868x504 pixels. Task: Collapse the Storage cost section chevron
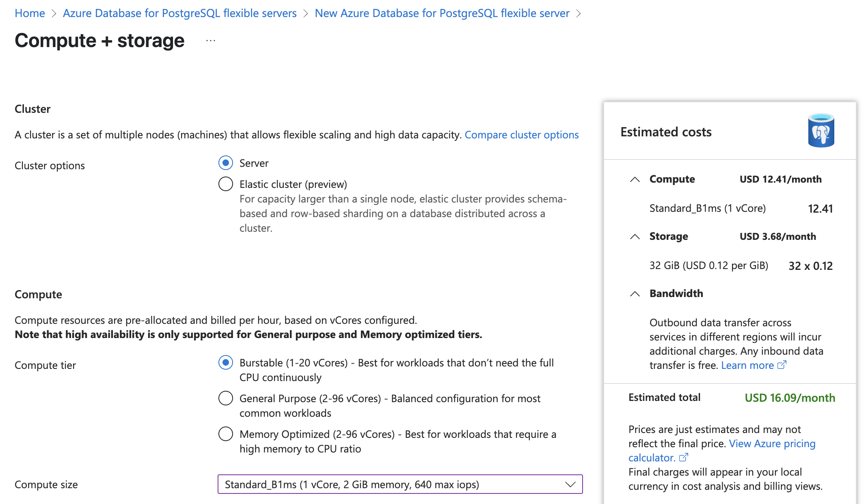[x=635, y=237]
